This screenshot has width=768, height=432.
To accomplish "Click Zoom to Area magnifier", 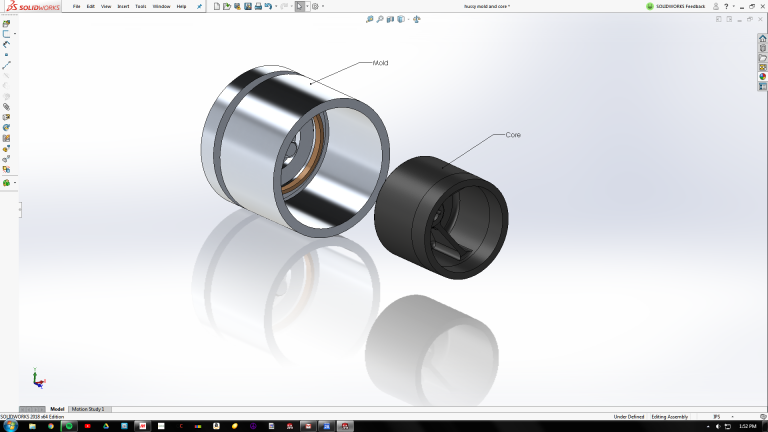I will pyautogui.click(x=380, y=19).
